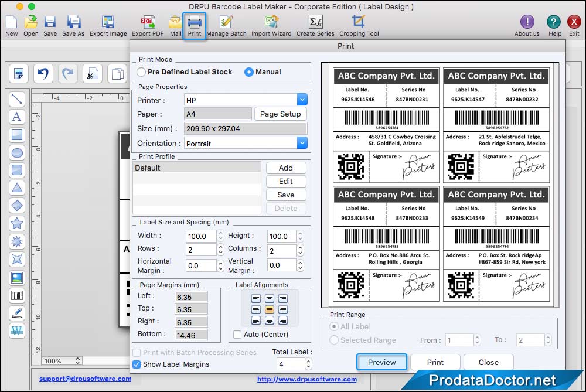Select Pre Defined Label Stock radio
The image size is (586, 392).
[141, 72]
